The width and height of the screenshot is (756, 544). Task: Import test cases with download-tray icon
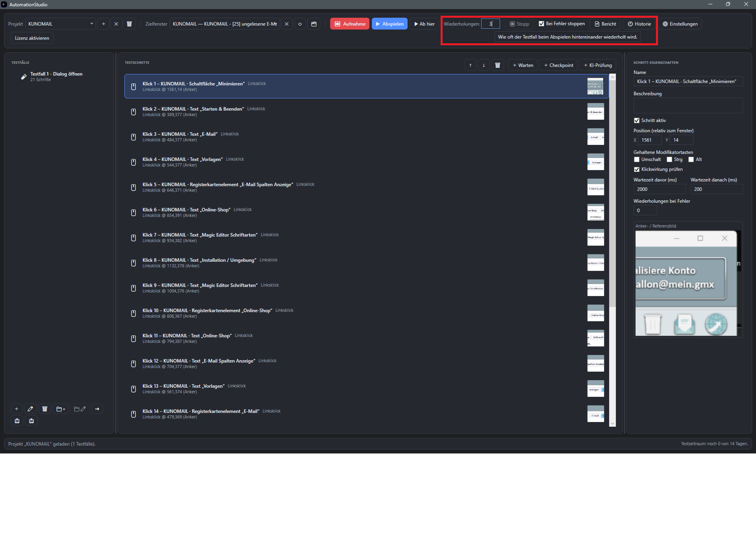[x=31, y=421]
